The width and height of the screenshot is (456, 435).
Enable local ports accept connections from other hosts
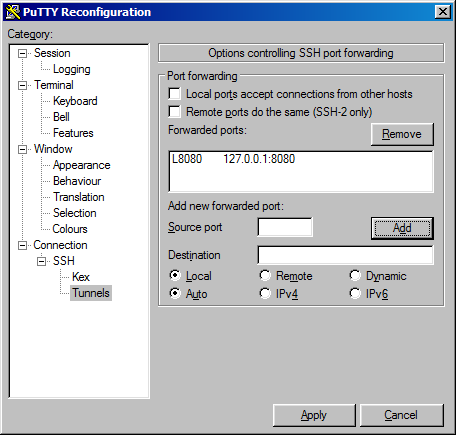(x=175, y=94)
